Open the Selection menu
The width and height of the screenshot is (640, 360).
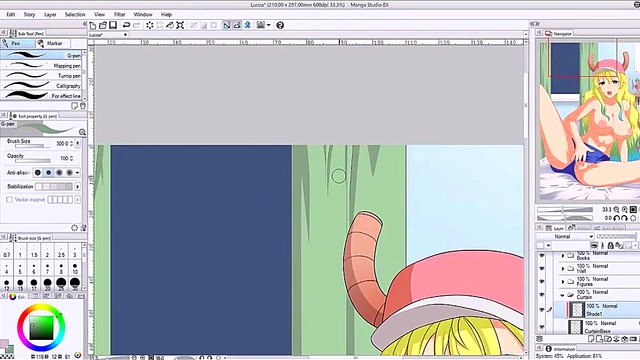[75, 14]
